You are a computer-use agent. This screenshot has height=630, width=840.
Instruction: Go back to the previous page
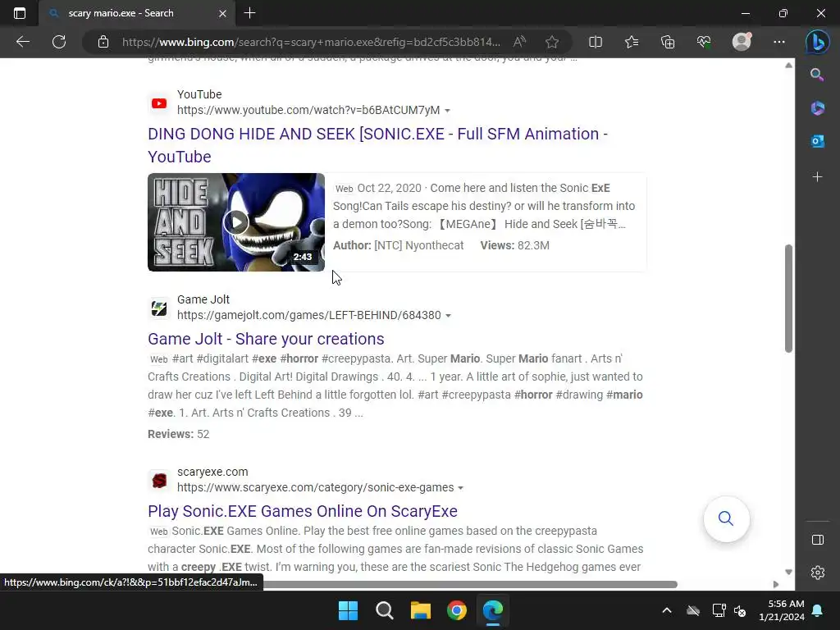click(23, 42)
